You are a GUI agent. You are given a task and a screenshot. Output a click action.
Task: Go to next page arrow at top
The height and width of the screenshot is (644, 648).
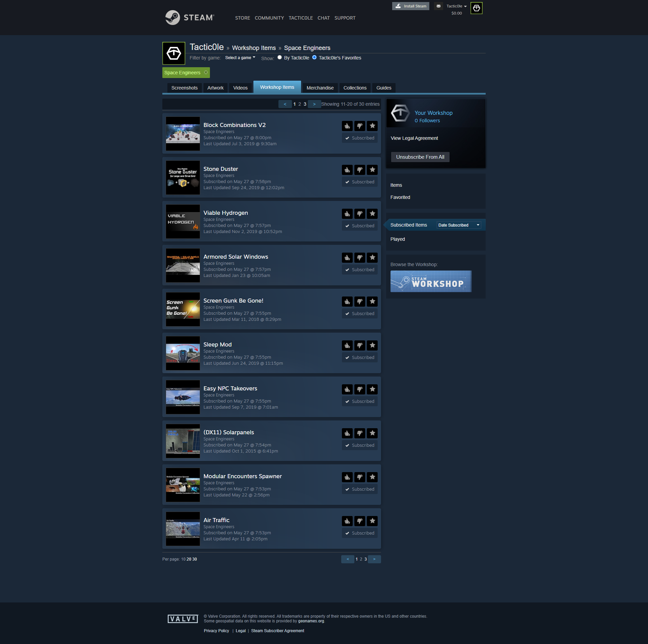314,104
